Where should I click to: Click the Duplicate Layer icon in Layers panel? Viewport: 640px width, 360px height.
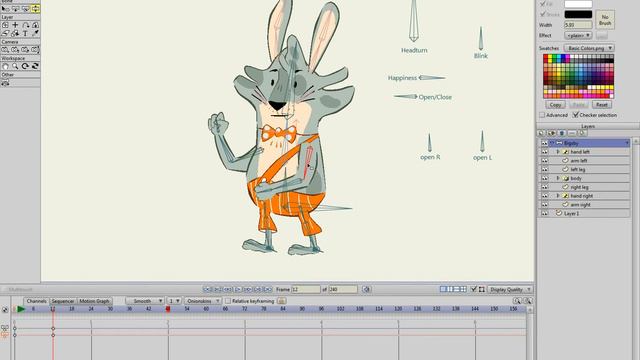(x=552, y=133)
